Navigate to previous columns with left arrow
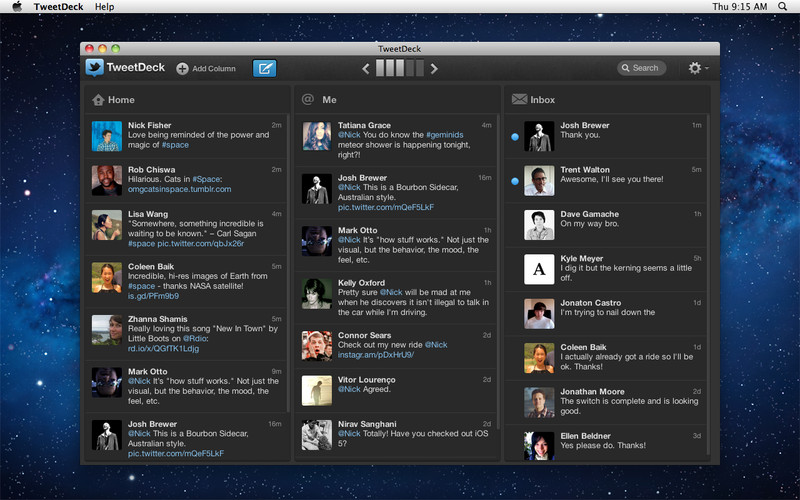This screenshot has width=800, height=500. [x=366, y=69]
